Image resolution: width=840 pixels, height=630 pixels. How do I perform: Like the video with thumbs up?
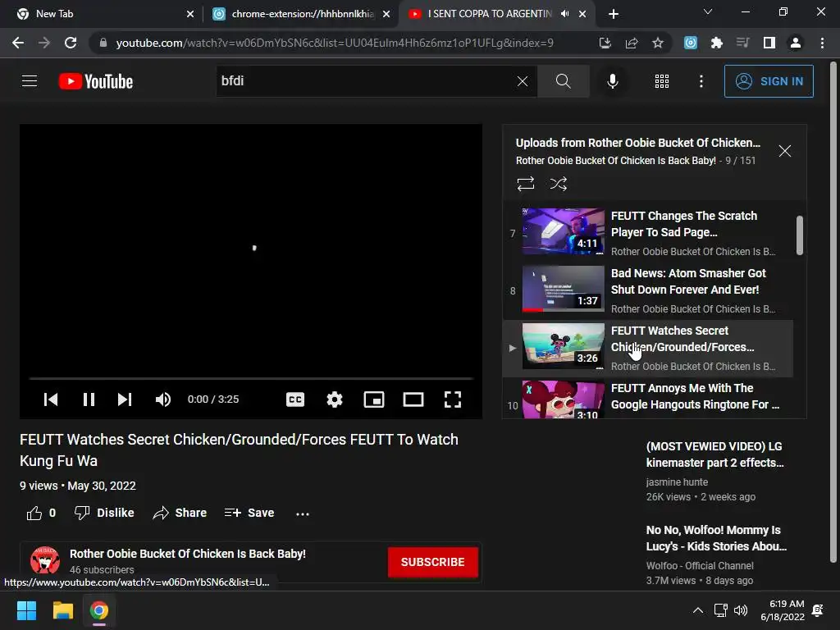click(41, 513)
